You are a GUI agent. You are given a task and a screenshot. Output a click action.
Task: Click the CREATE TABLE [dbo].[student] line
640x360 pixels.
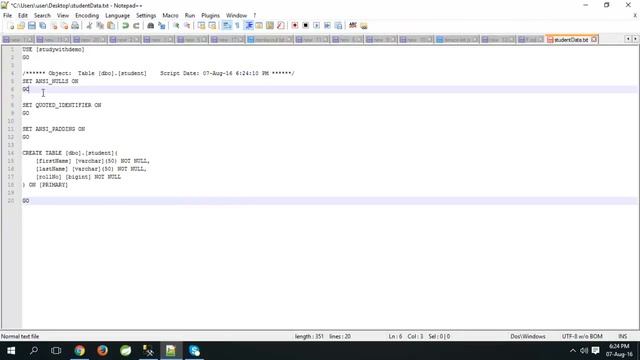point(70,153)
